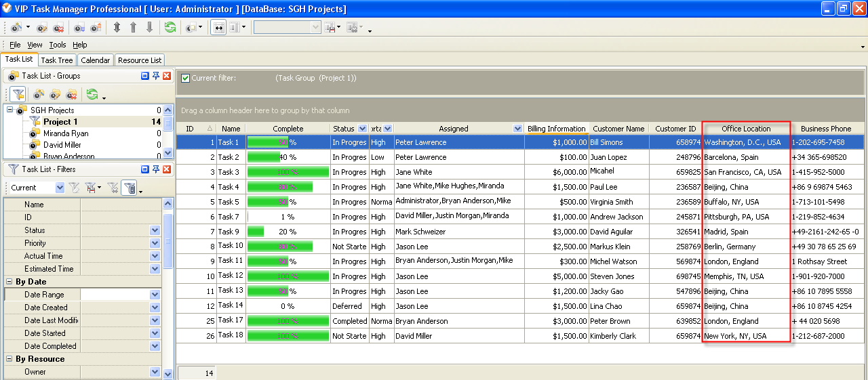
Task: Select the Miranda Ryan task group
Action: (66, 133)
